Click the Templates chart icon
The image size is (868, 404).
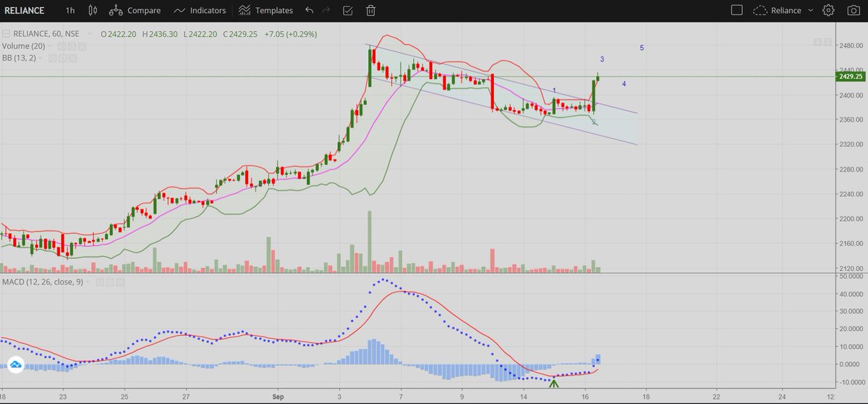[x=244, y=10]
